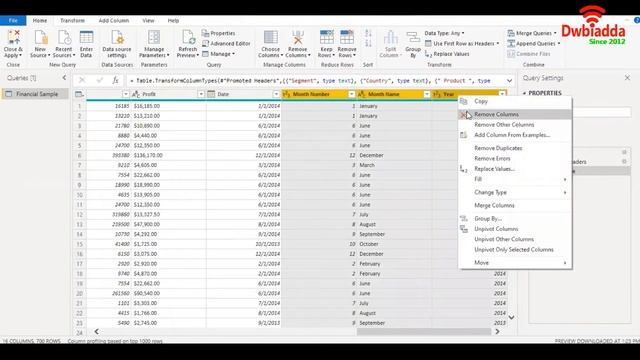Select the Financial Sample query

[35, 94]
